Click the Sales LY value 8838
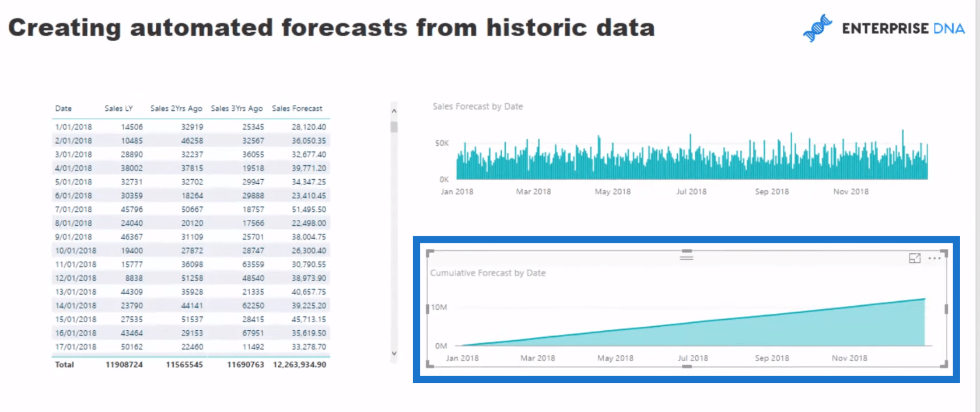 coord(134,278)
